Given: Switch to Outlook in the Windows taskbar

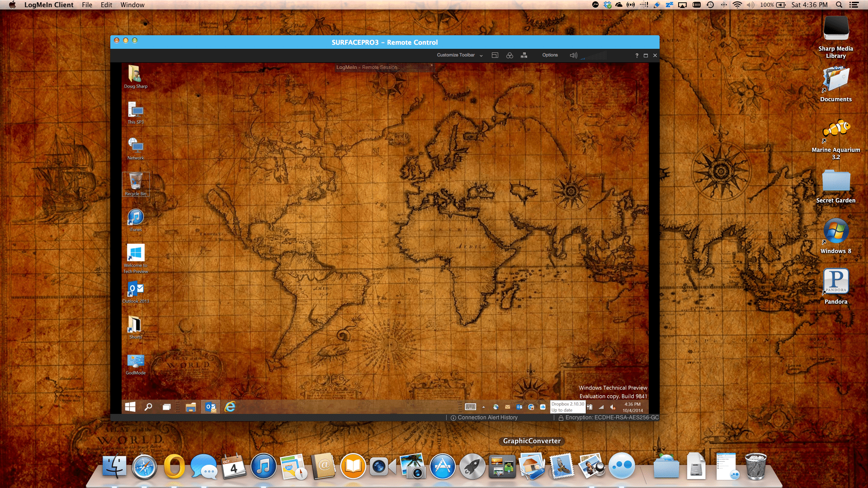Looking at the screenshot, I should [x=210, y=407].
